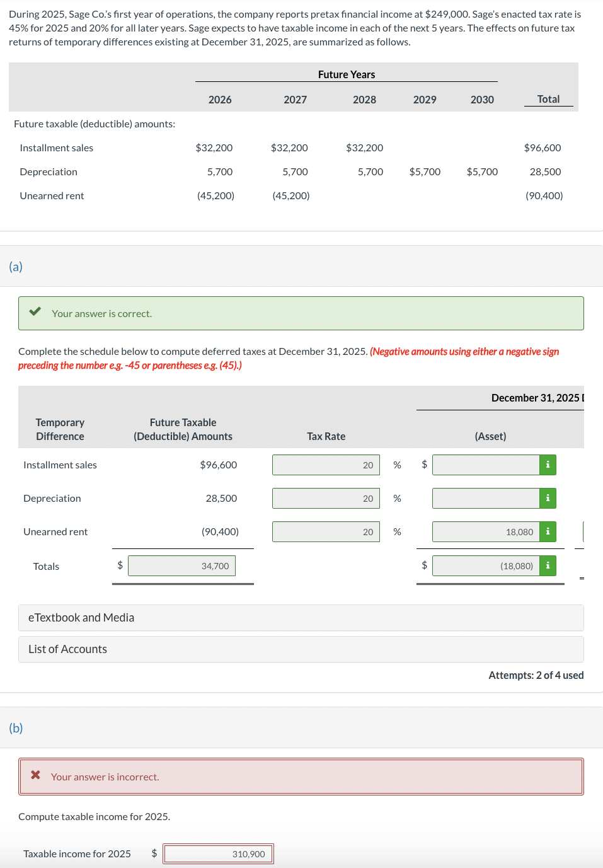Click the part (b) header label

[x=16, y=728]
